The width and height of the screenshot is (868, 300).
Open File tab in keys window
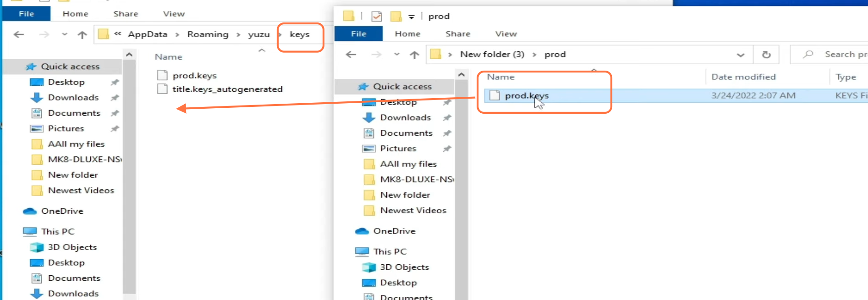click(26, 14)
